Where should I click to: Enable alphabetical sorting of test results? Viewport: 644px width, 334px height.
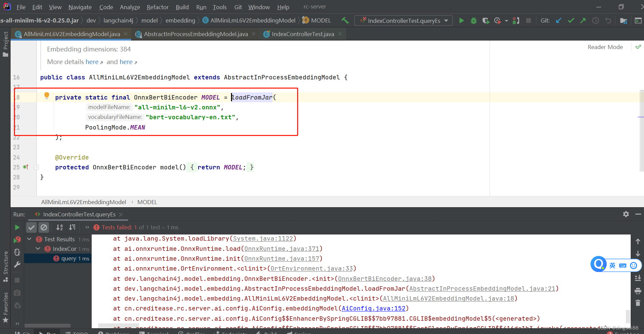(60, 227)
